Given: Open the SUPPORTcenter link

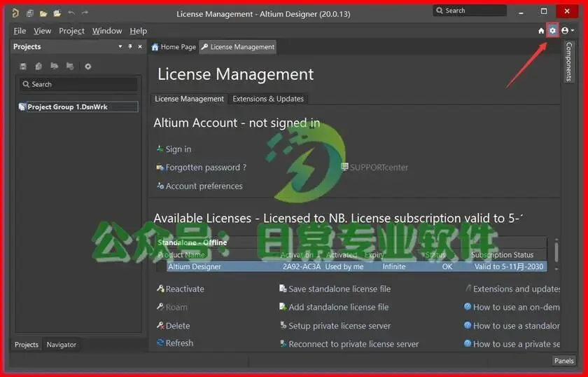Looking at the screenshot, I should pyautogui.click(x=374, y=167).
